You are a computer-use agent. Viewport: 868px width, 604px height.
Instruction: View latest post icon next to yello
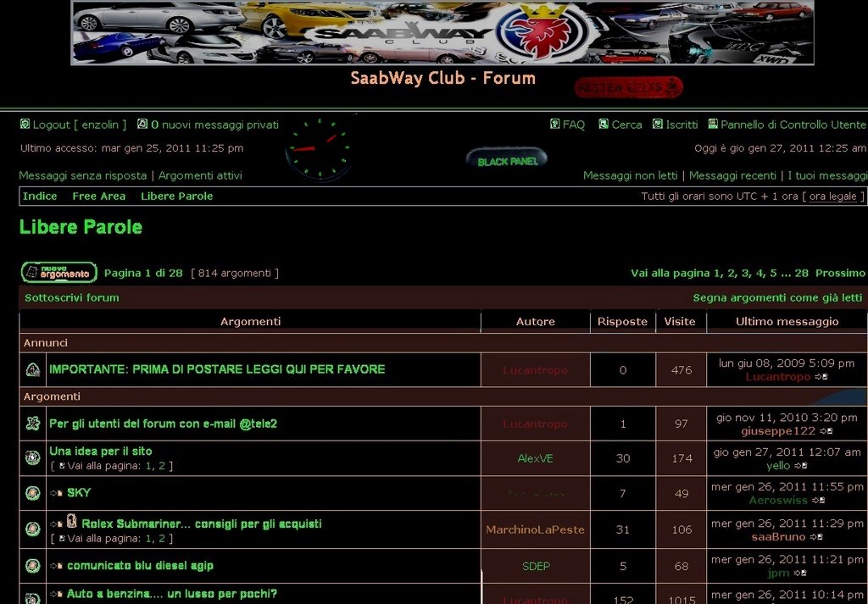click(x=801, y=466)
